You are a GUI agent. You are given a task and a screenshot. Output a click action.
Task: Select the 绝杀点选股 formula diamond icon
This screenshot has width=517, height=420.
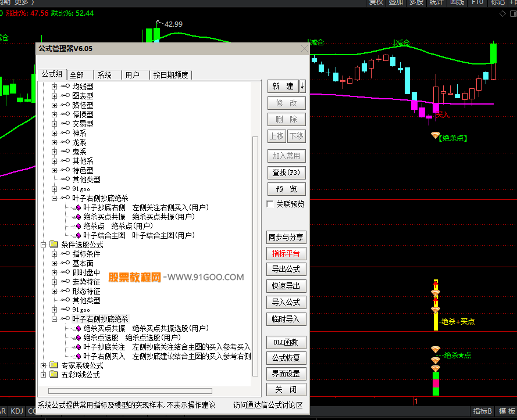click(79, 338)
